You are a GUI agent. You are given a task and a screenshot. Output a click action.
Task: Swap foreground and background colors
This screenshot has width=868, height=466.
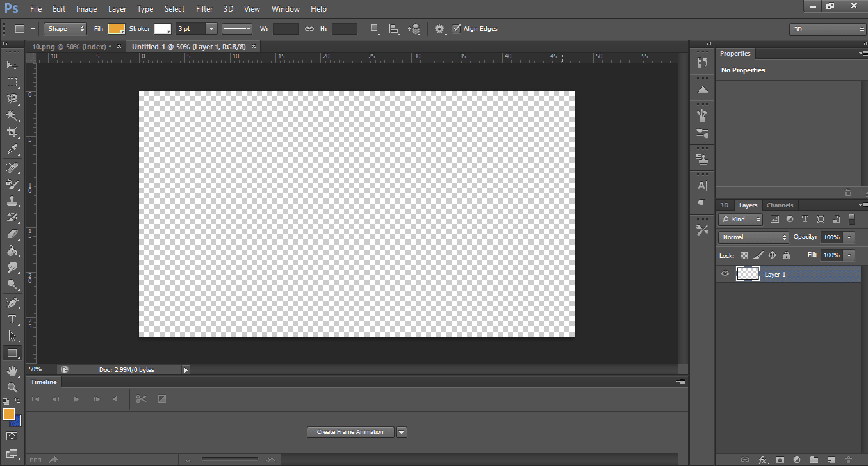pyautogui.click(x=17, y=401)
